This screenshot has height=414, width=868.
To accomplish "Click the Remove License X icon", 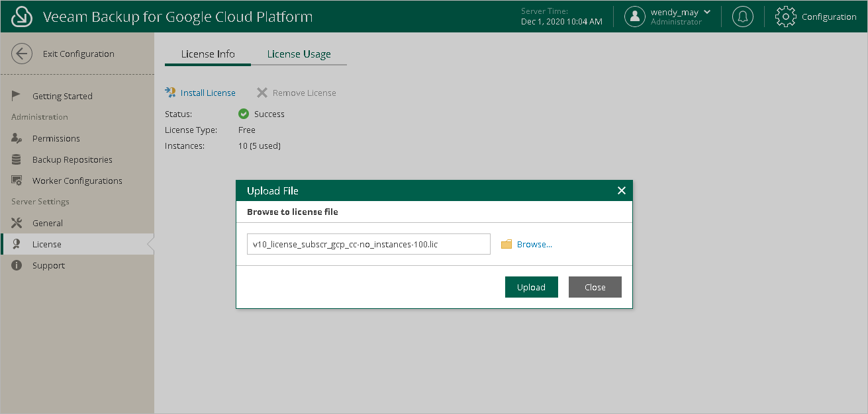I will 262,93.
